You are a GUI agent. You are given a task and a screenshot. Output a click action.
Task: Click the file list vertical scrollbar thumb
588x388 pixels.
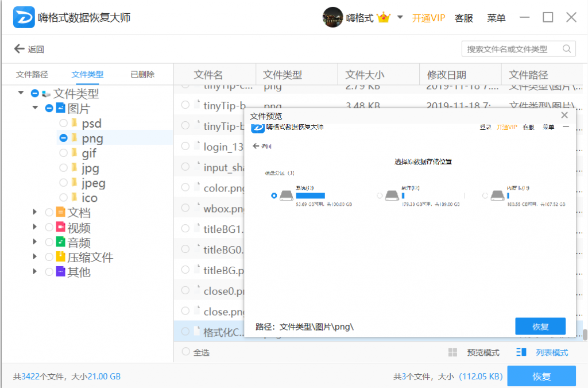585,335
